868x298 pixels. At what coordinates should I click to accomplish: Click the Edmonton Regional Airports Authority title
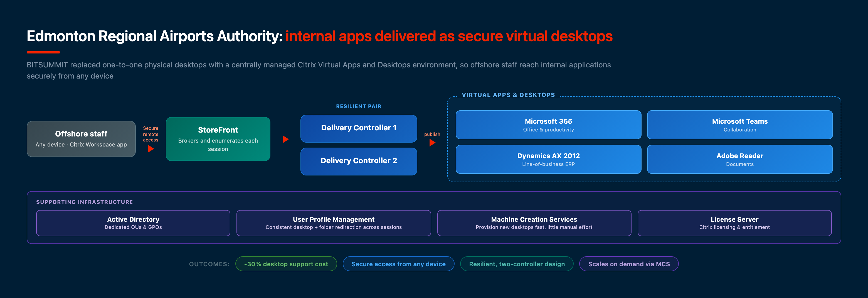(154, 36)
